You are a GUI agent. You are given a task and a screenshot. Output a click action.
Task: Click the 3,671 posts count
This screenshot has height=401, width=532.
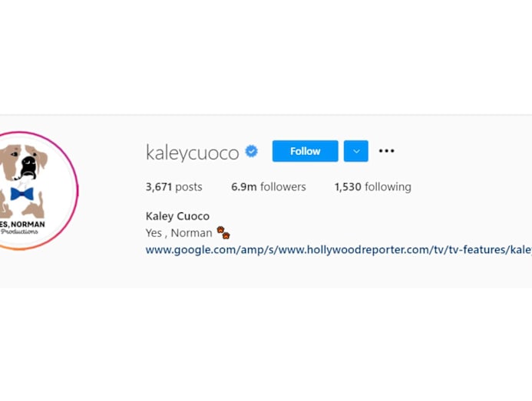173,187
